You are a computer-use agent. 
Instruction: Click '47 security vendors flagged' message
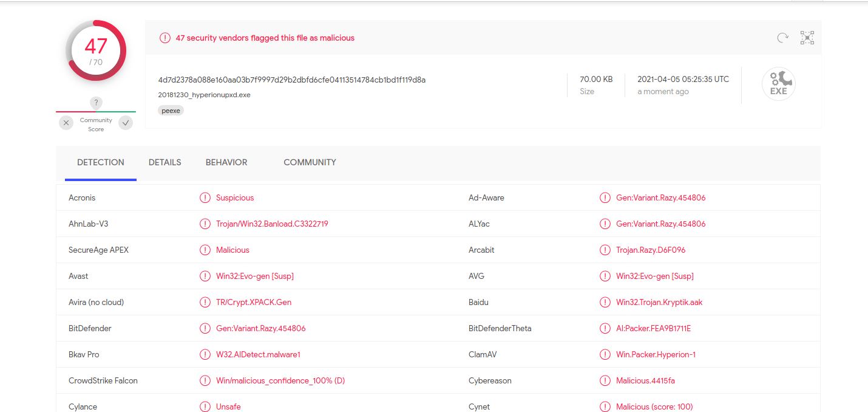(265, 38)
